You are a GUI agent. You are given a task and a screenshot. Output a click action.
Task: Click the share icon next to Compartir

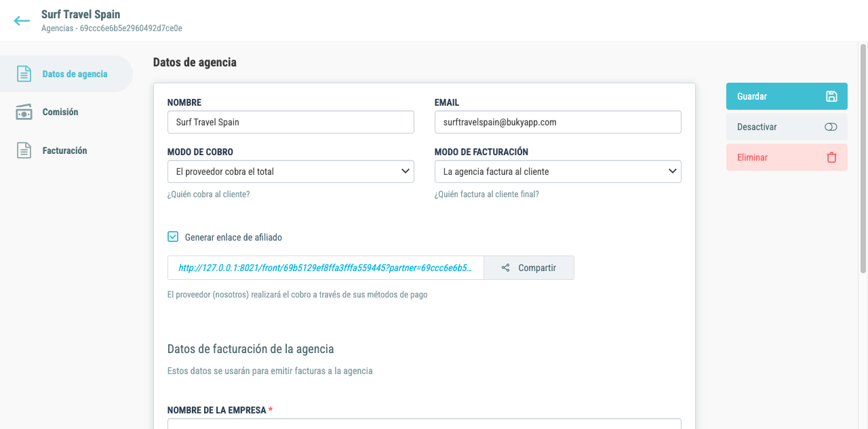coord(505,268)
